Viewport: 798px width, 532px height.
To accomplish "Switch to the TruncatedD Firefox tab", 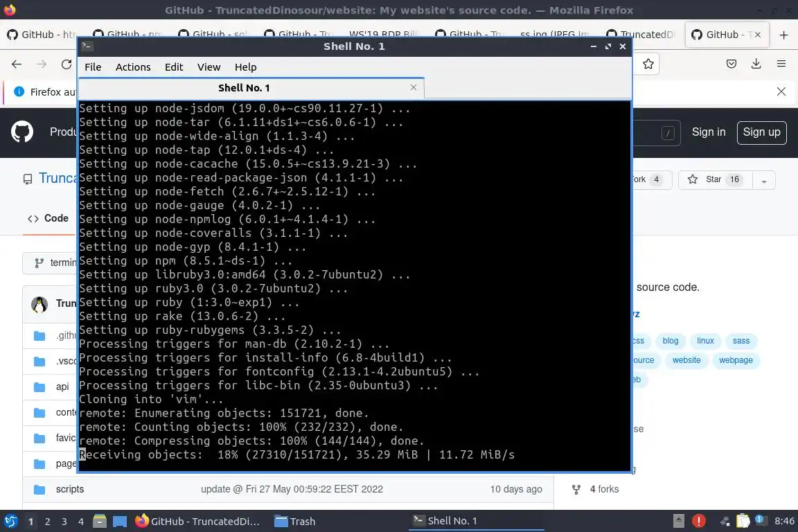I will tap(641, 35).
